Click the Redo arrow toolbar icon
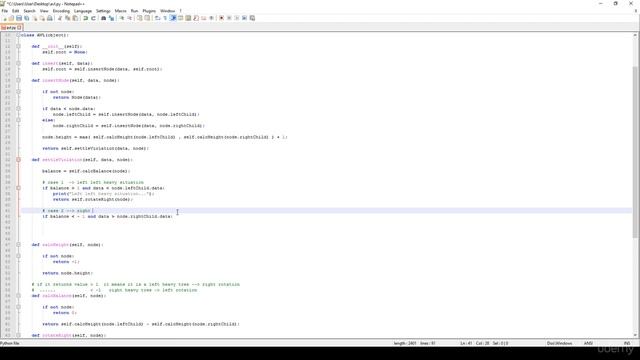The width and height of the screenshot is (640, 360). click(93, 18)
